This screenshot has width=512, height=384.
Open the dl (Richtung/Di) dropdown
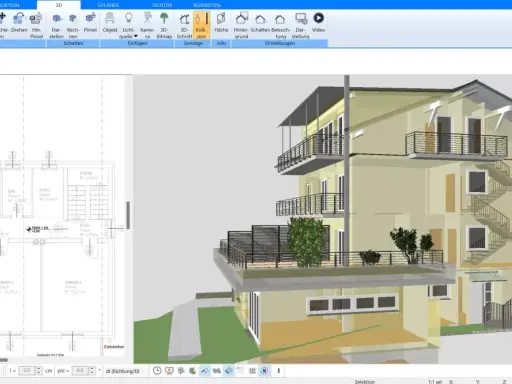point(125,371)
